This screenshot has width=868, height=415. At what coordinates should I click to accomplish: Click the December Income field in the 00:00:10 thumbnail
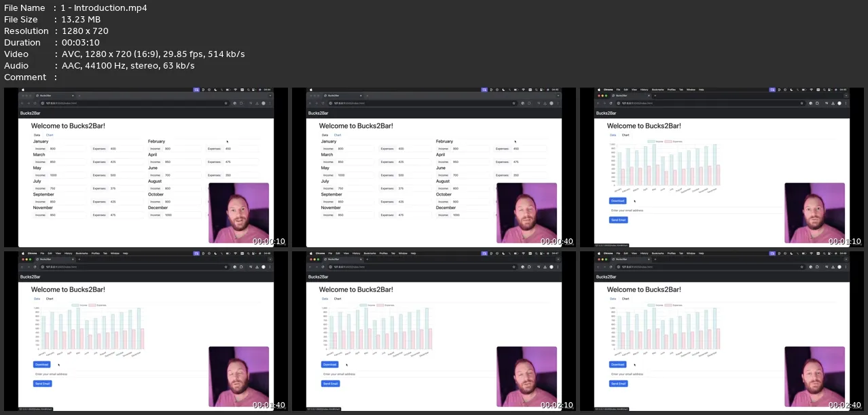(182, 215)
